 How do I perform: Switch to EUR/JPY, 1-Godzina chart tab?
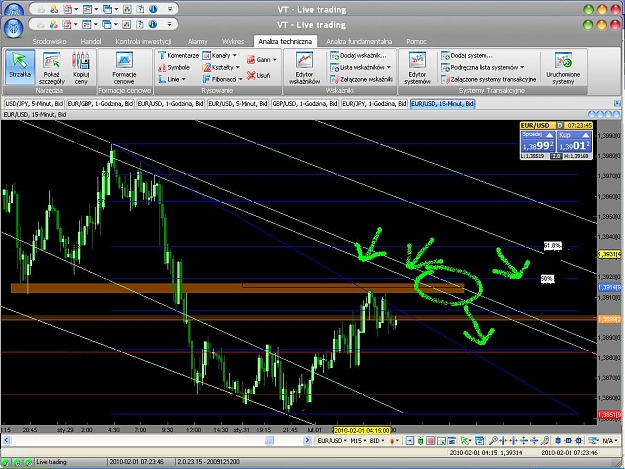(x=375, y=104)
